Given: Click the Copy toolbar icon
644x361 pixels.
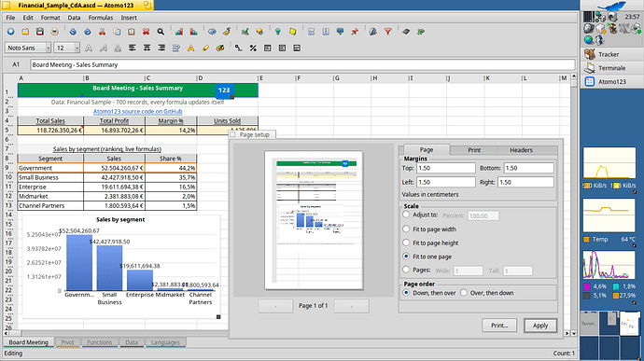Looking at the screenshot, I should 117,32.
